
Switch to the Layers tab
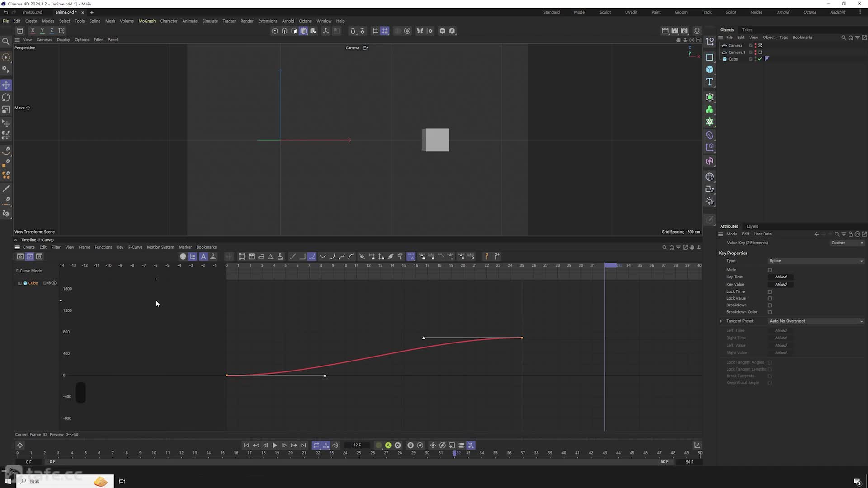(x=752, y=226)
